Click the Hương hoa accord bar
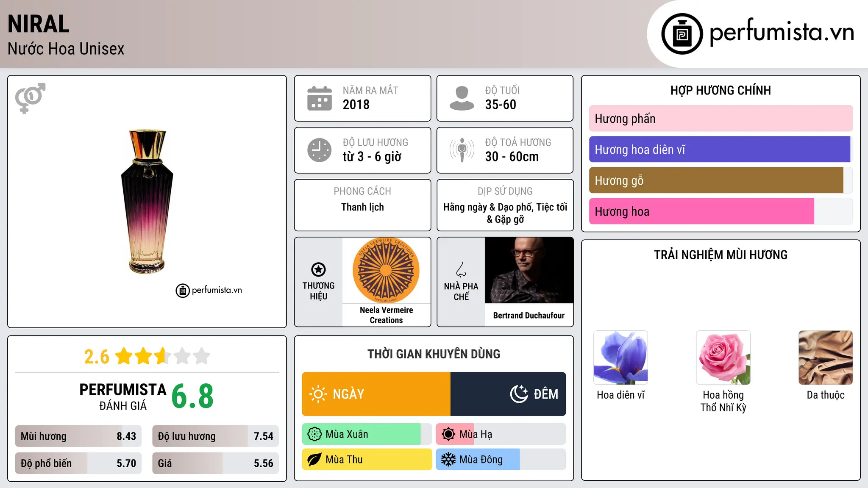Screen dimensions: 868x488 point(721,211)
